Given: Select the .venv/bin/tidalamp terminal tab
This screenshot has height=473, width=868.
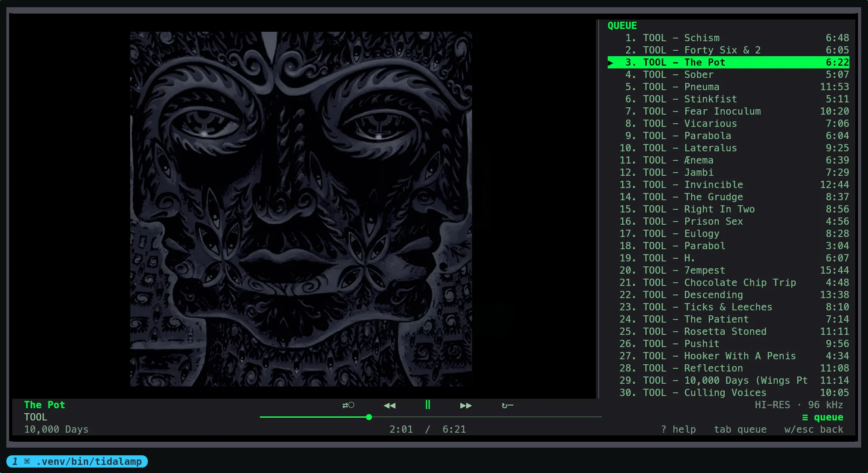Looking at the screenshot, I should pyautogui.click(x=77, y=462).
